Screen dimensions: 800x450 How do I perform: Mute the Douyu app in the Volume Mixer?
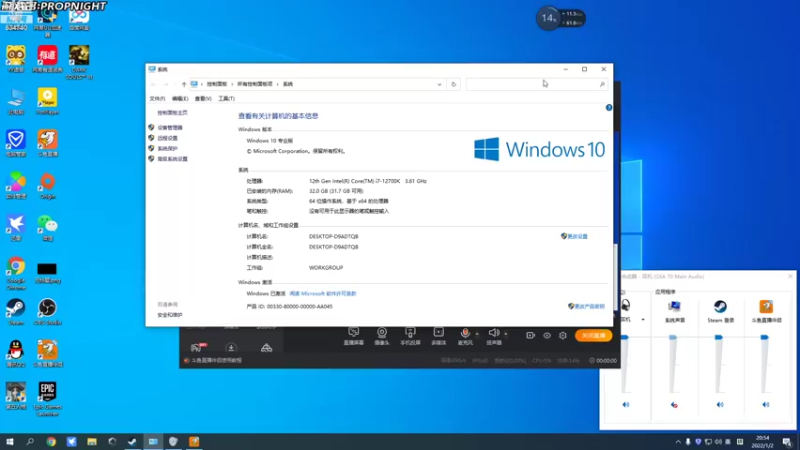click(x=766, y=405)
